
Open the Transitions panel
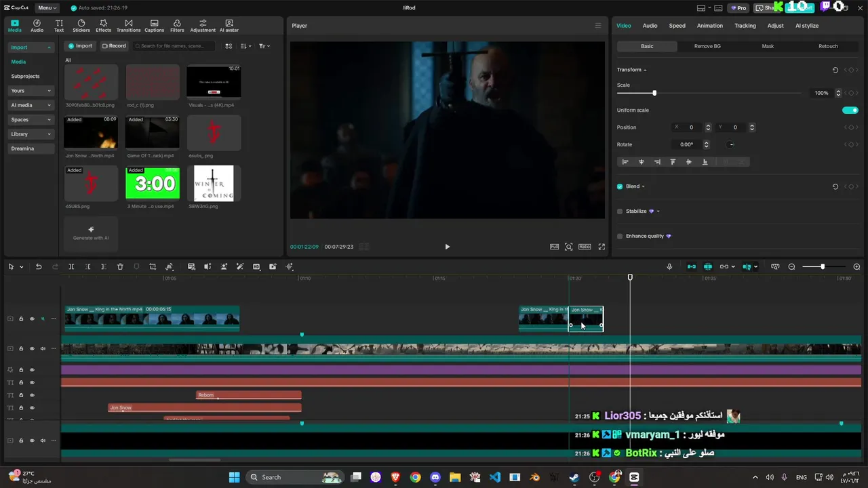point(128,26)
